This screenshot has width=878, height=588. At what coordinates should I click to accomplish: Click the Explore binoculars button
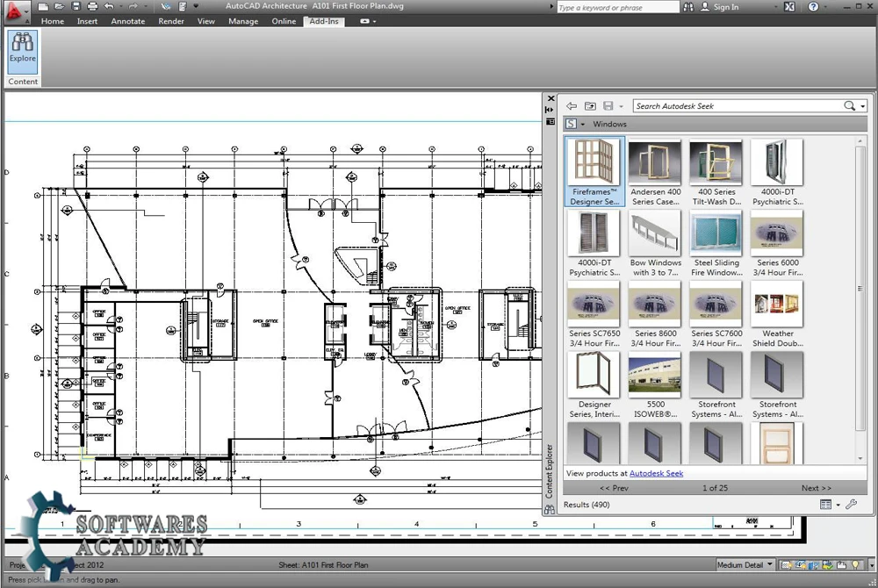click(23, 52)
